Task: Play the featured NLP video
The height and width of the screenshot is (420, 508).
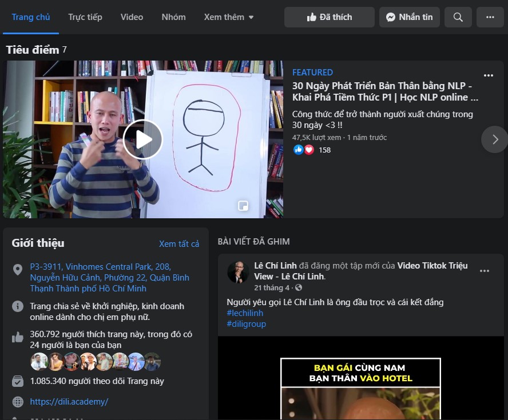Action: (x=143, y=139)
